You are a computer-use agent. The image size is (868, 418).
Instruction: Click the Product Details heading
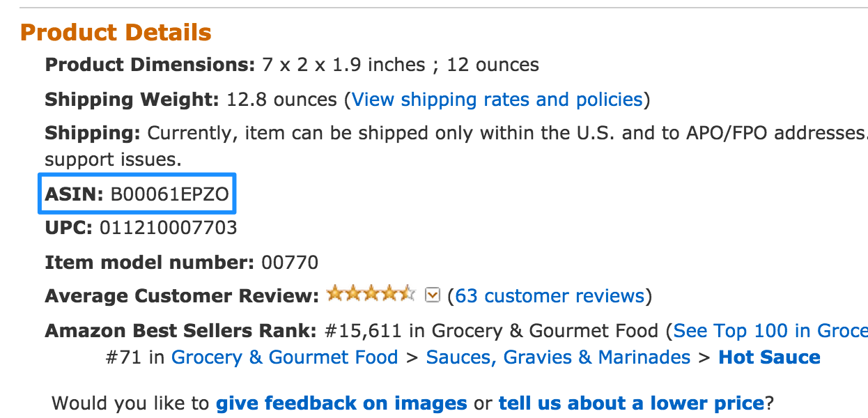[x=116, y=32]
